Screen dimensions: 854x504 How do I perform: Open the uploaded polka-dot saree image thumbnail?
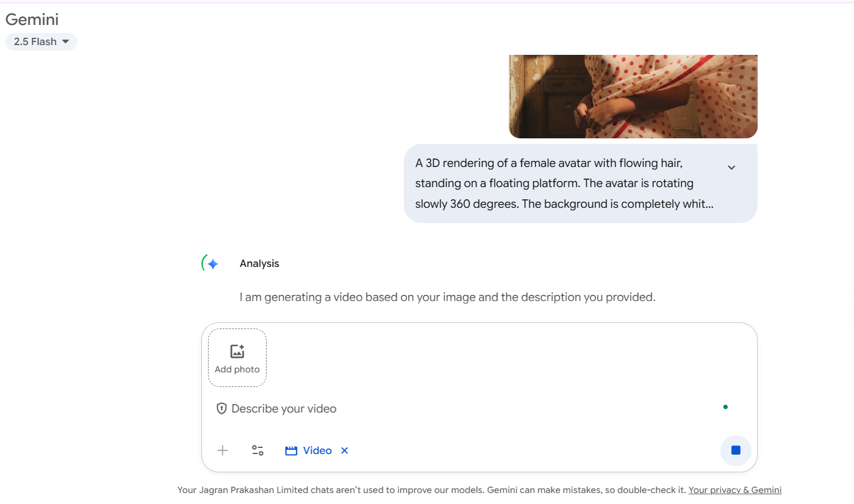coord(633,96)
